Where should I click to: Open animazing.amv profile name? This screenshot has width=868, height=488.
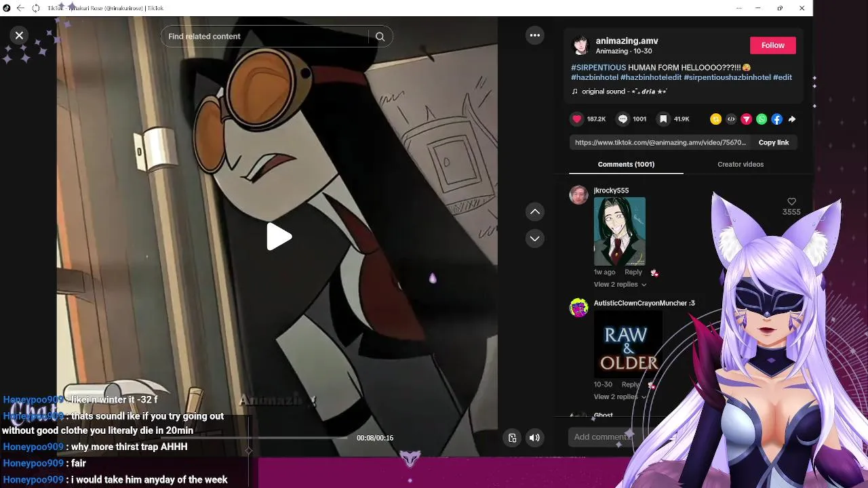point(627,41)
